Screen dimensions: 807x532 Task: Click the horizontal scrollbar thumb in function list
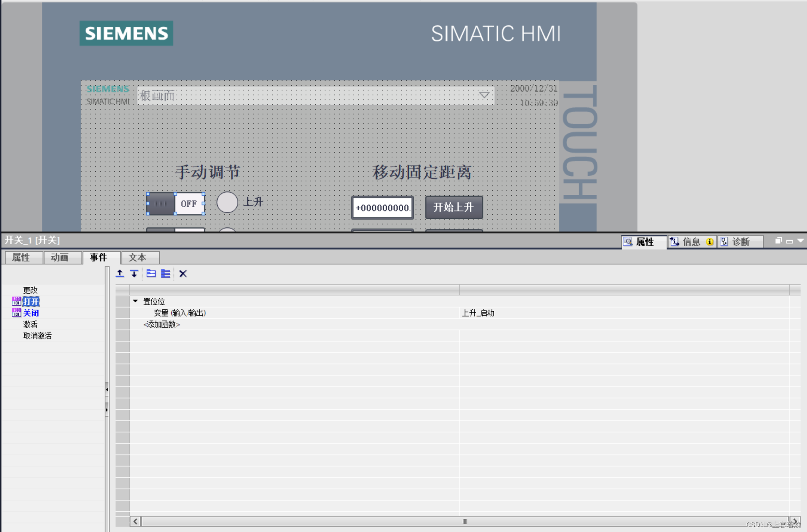tap(465, 521)
